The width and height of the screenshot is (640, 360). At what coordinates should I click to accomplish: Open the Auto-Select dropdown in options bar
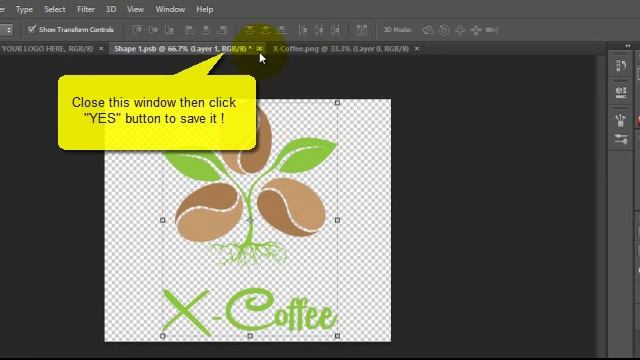click(6, 30)
